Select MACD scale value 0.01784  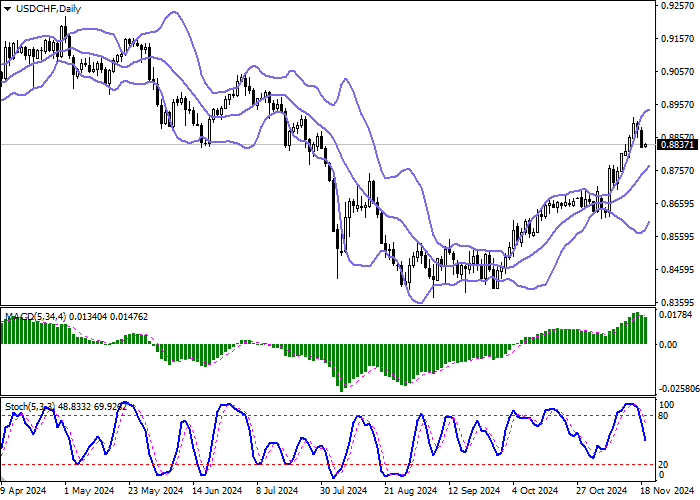click(x=676, y=315)
